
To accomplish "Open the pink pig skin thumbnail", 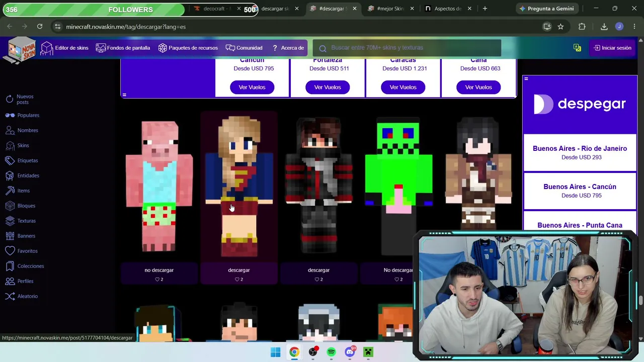I will click(159, 186).
